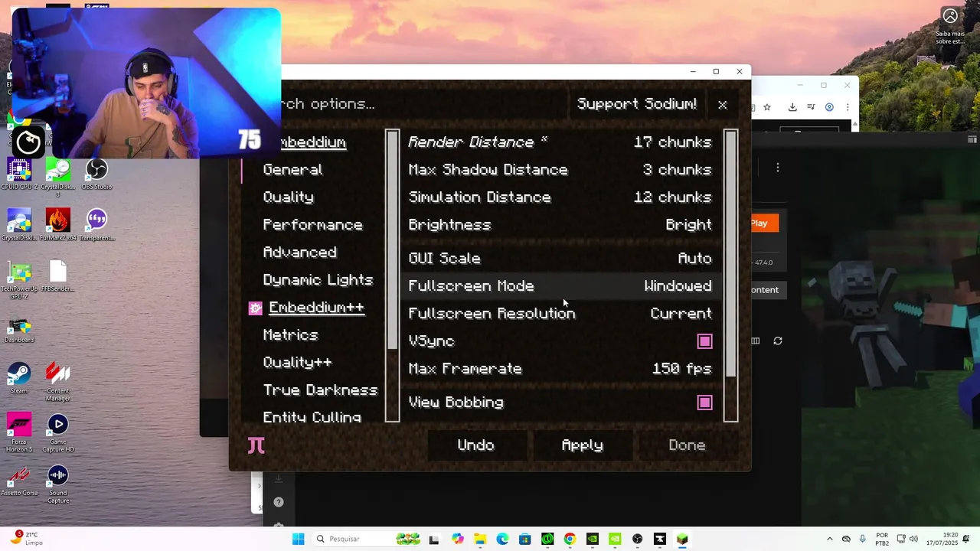This screenshot has height=551, width=980.
Task: Change the Fullscreen Mode Windowed value
Action: (678, 286)
